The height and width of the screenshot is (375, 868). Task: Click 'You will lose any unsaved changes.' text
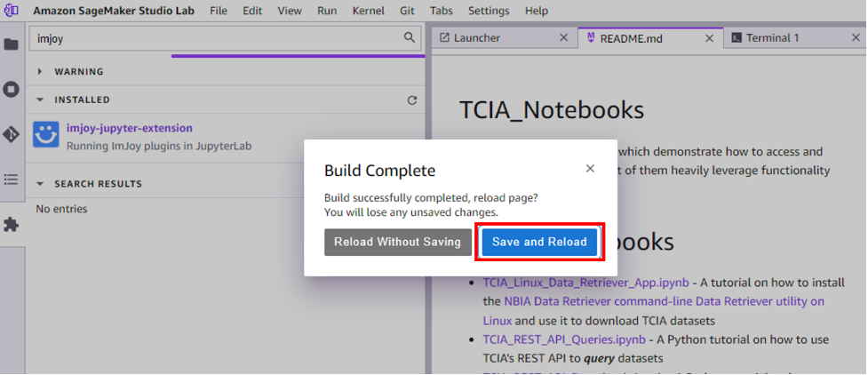pos(411,212)
